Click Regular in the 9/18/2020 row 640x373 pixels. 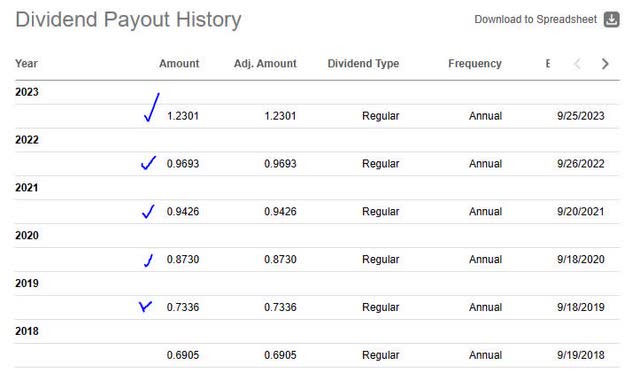coord(380,259)
